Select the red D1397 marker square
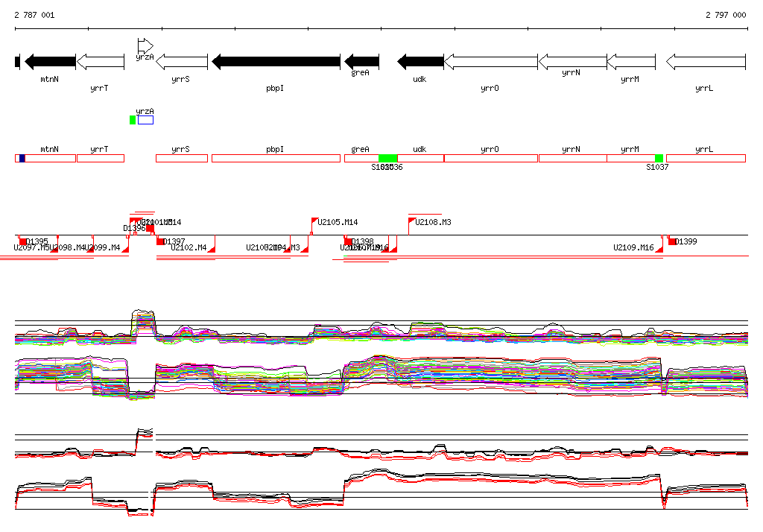 pos(160,241)
